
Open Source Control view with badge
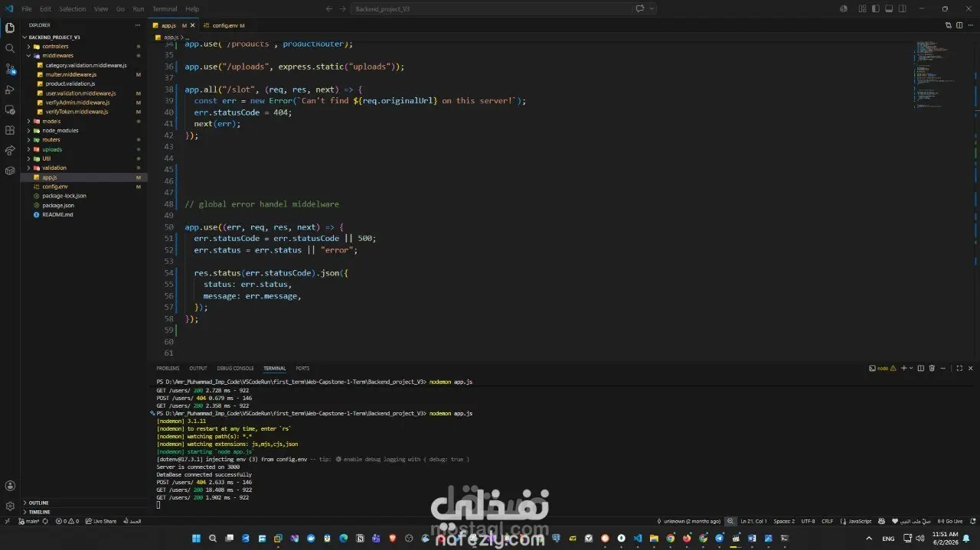click(10, 69)
